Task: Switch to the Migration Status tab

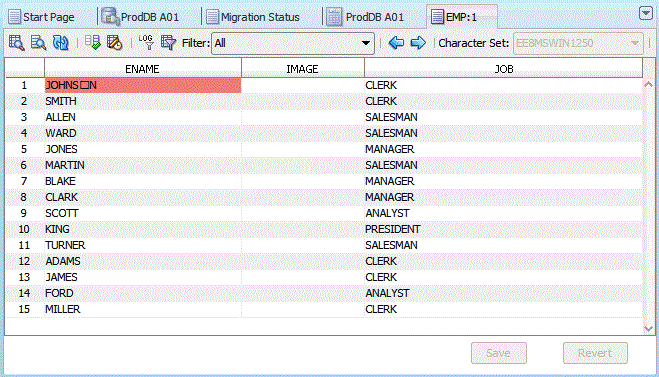Action: (253, 17)
